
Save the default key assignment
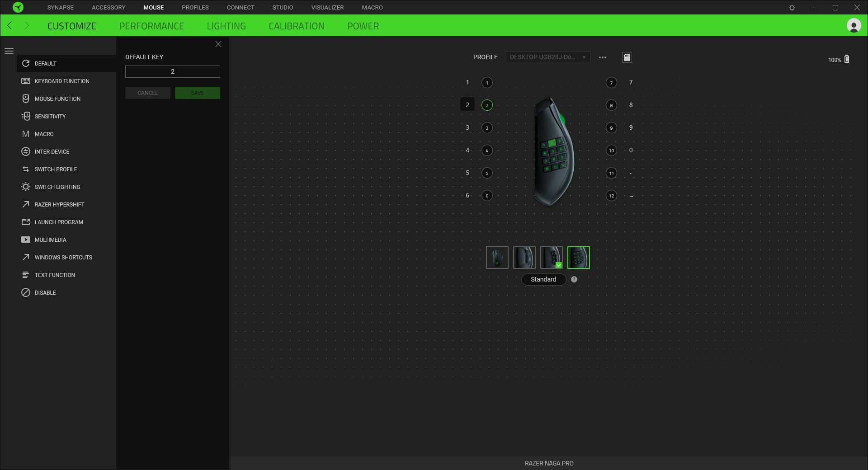pos(197,93)
